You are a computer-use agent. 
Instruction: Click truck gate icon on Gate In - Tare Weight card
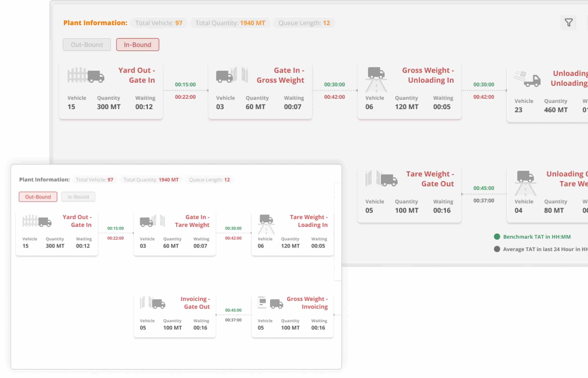coord(152,221)
